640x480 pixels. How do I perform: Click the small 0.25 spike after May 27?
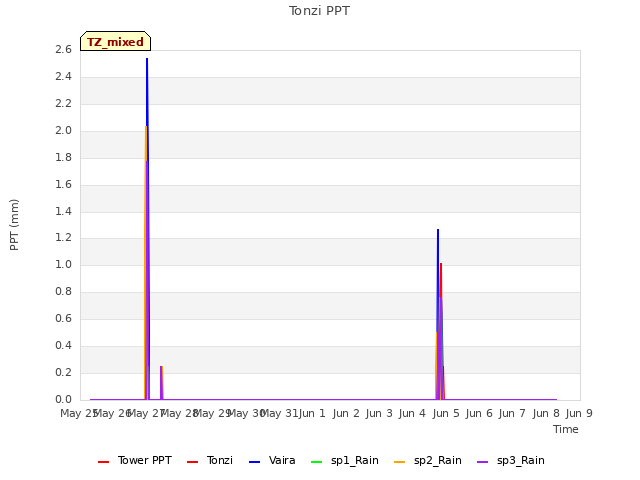(162, 367)
